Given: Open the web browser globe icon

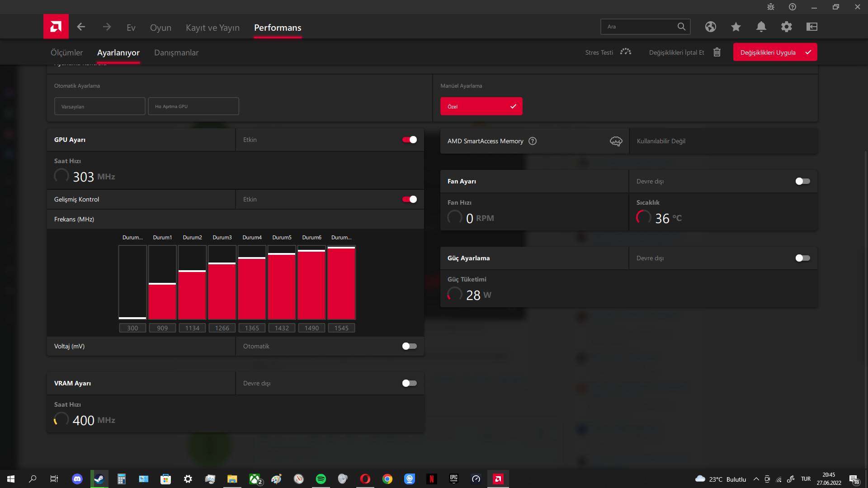Looking at the screenshot, I should 710,27.
